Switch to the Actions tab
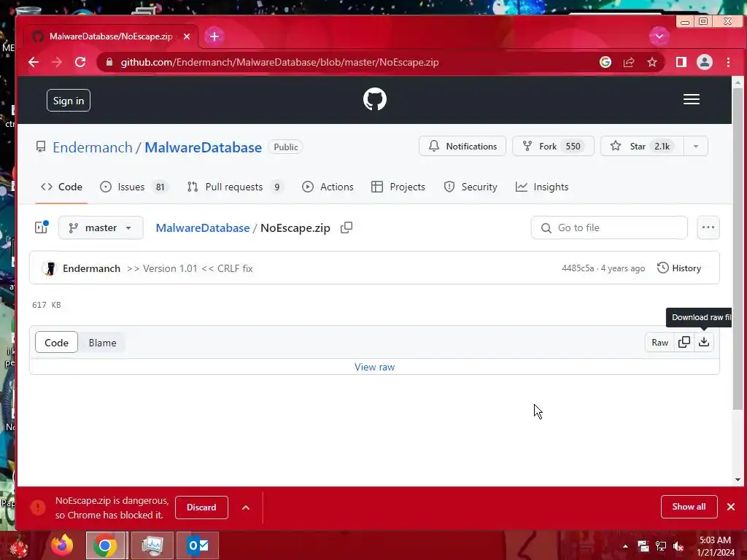Screen dimensions: 747x560 point(328,187)
